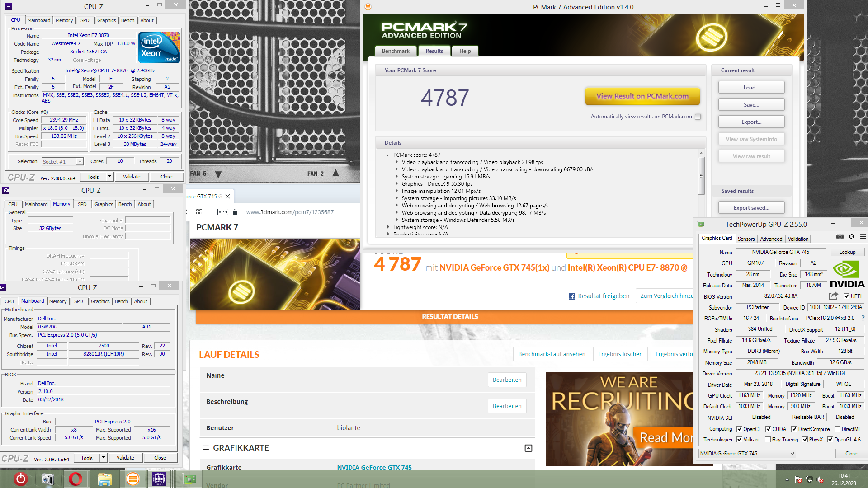This screenshot has width=868, height=488.
Task: Click the red power button taskbar icon
Action: click(x=20, y=479)
